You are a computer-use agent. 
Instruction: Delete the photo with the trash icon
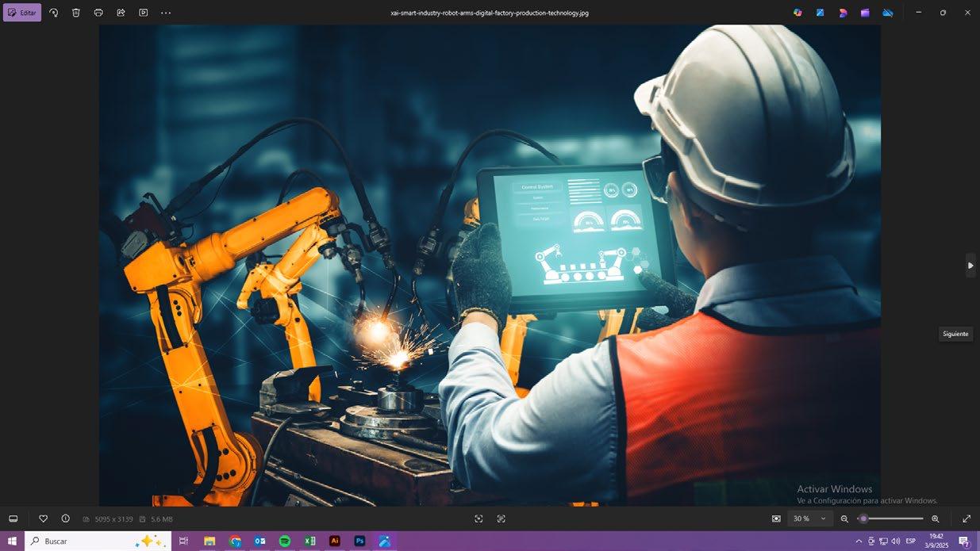pos(76,13)
